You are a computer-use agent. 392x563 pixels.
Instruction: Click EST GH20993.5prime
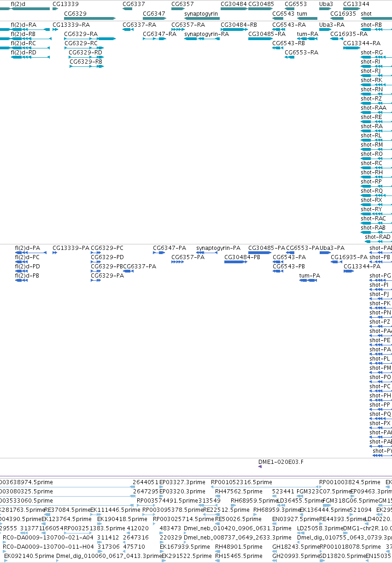(x=296, y=556)
